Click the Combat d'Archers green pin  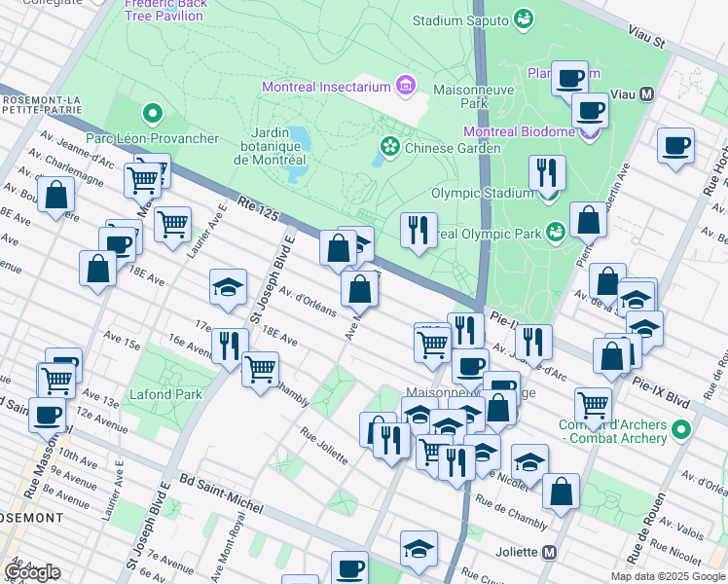click(x=680, y=430)
